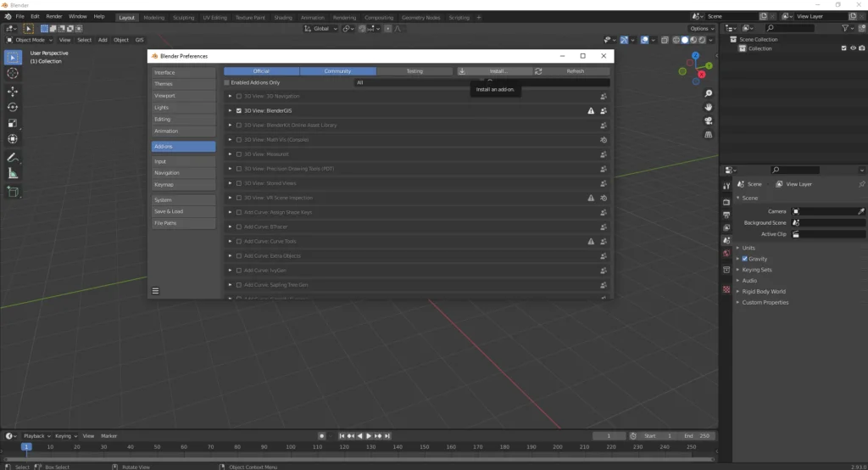Viewport: 868px width, 470px height.
Task: Enable the BlenderKit Online Asset Library add-on
Action: point(239,126)
